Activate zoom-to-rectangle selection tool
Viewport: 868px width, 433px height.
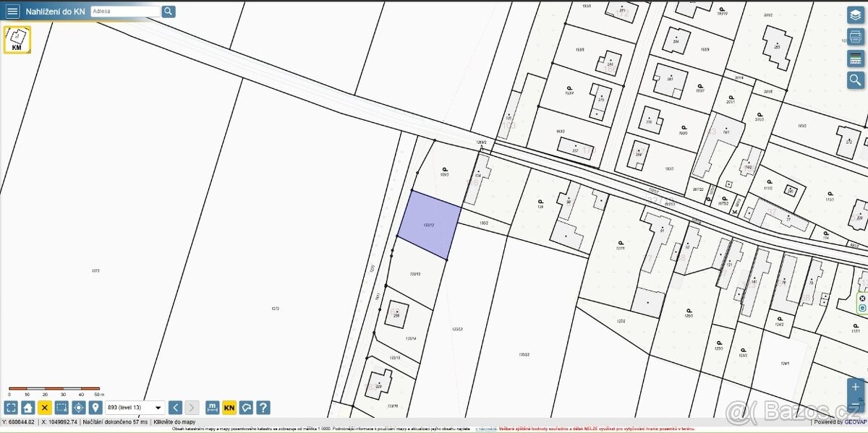click(61, 408)
